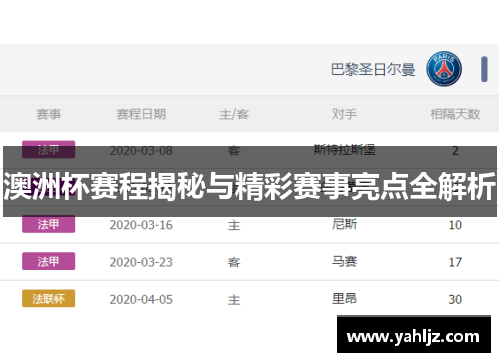500x362 pixels.
Task: Click 客 in the 2020-03-23 row
Action: [234, 262]
